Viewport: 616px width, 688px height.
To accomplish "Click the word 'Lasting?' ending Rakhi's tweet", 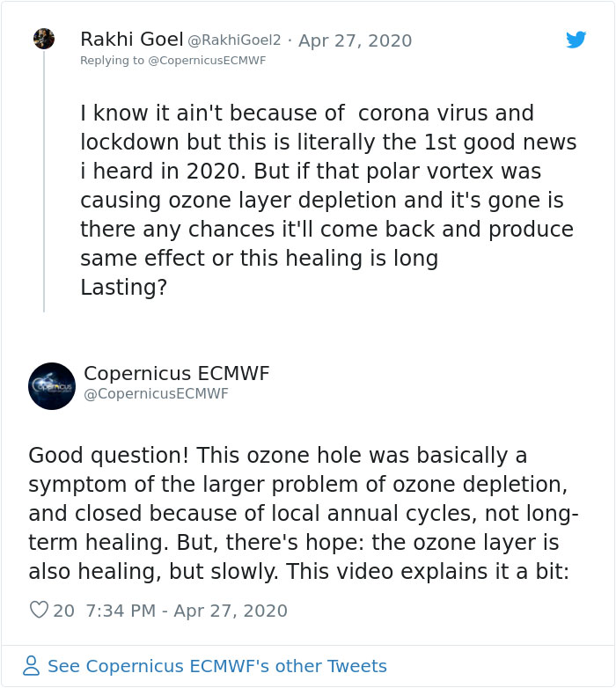I will pos(124,288).
